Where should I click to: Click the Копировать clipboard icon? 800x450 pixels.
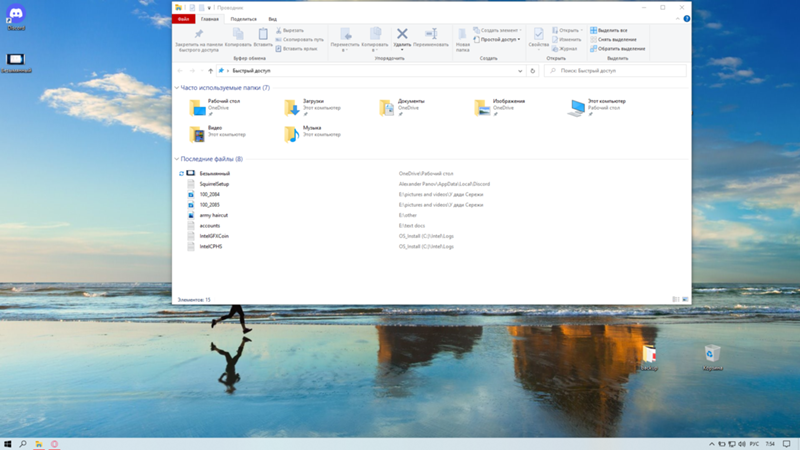(238, 34)
